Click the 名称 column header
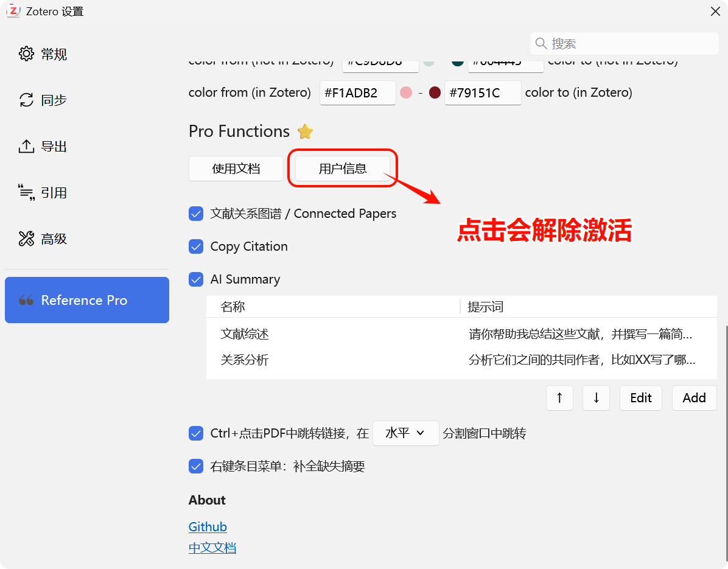Viewport: 728px width, 569px height. (x=333, y=307)
